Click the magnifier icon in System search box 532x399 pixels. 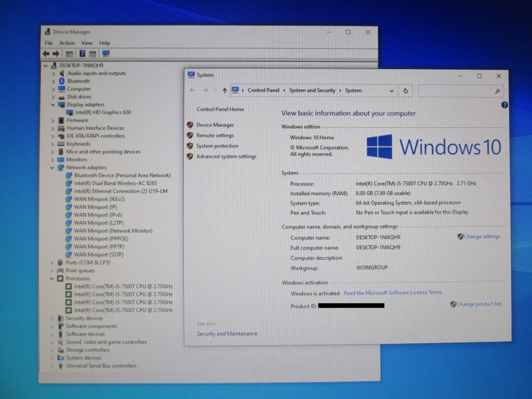pyautogui.click(x=497, y=91)
